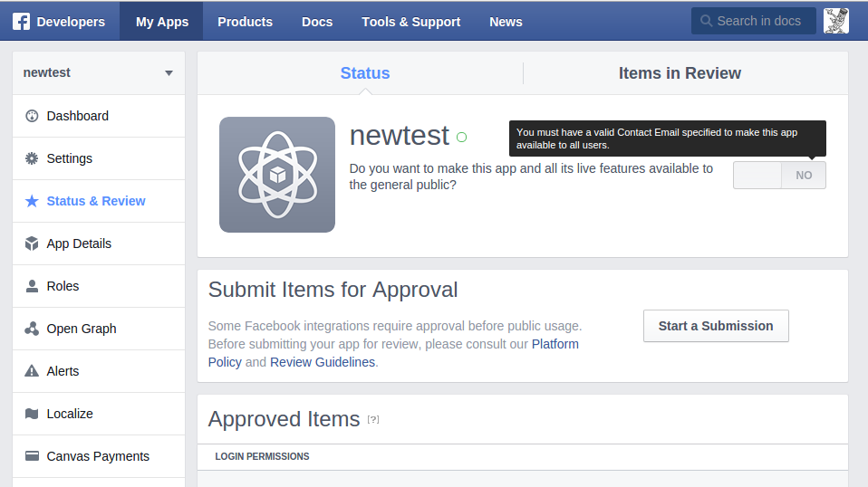Open Open Graph in the sidebar
This screenshot has height=487, width=868.
coord(99,329)
